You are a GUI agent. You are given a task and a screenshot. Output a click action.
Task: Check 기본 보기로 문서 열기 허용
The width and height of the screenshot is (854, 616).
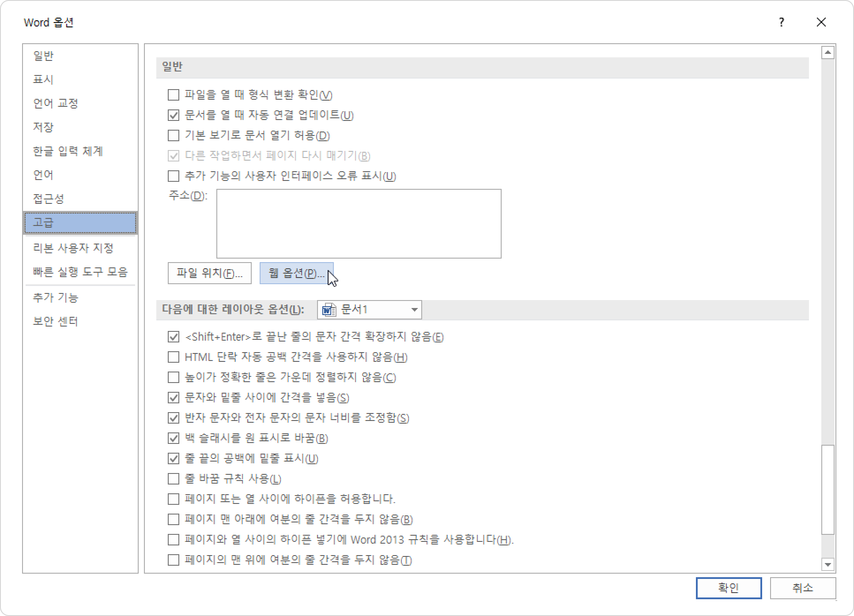click(174, 135)
